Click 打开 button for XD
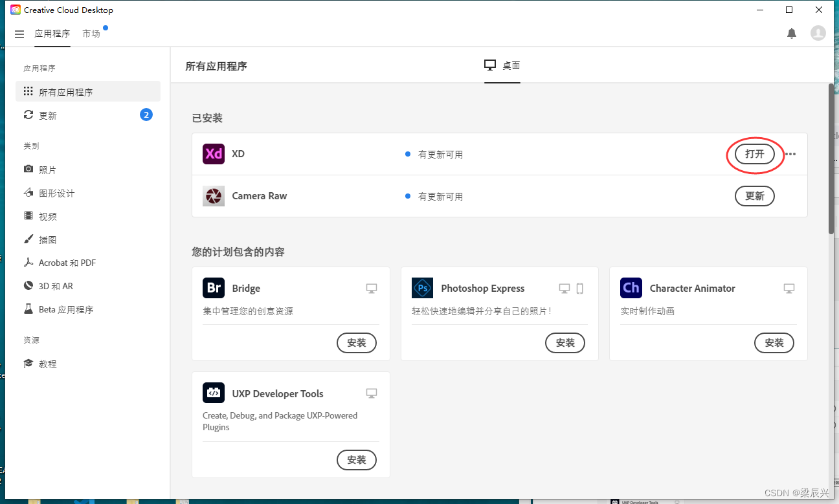 [x=755, y=154]
